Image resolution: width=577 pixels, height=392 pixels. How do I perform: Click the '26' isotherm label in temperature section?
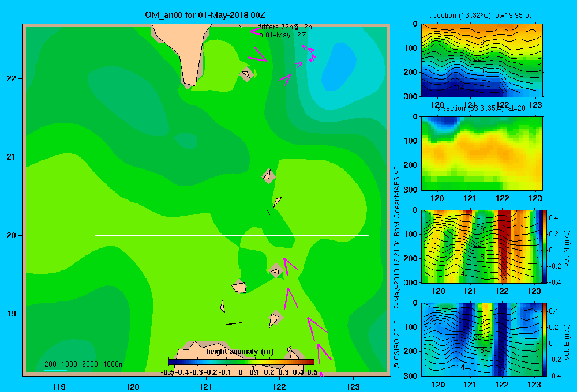pos(480,43)
